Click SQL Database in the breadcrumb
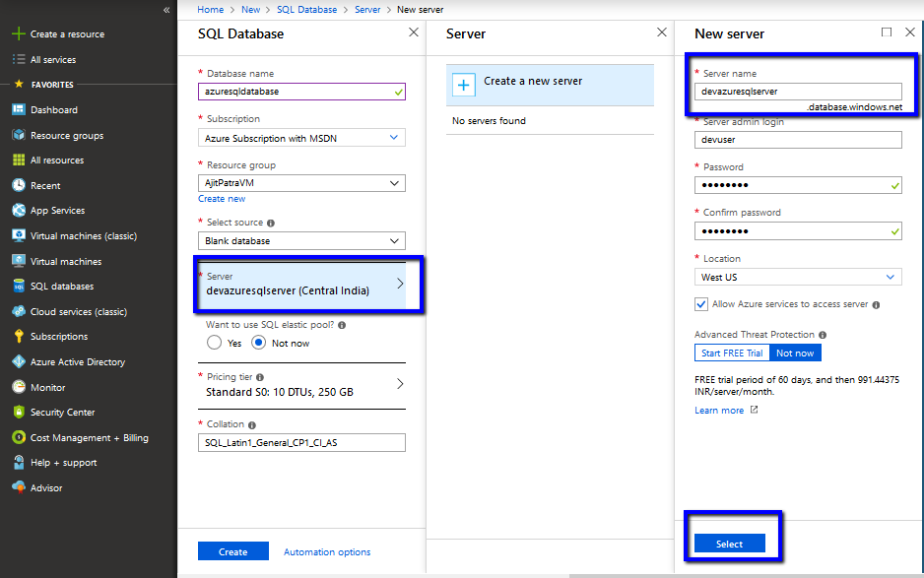924x578 pixels. tap(307, 9)
